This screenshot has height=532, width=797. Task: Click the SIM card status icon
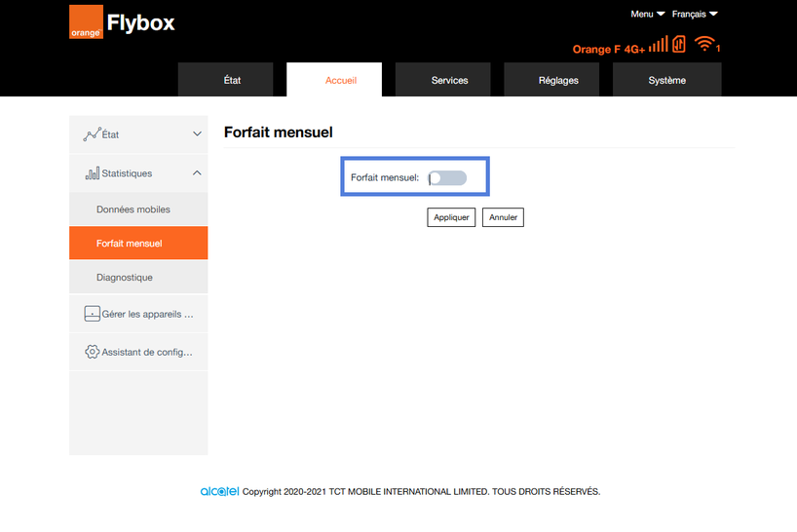(679, 44)
